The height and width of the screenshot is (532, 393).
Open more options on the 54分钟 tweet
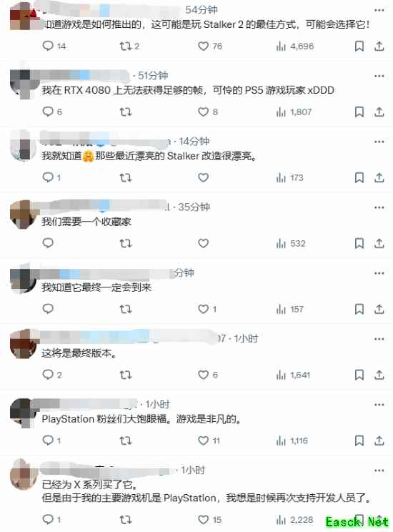coord(379,10)
